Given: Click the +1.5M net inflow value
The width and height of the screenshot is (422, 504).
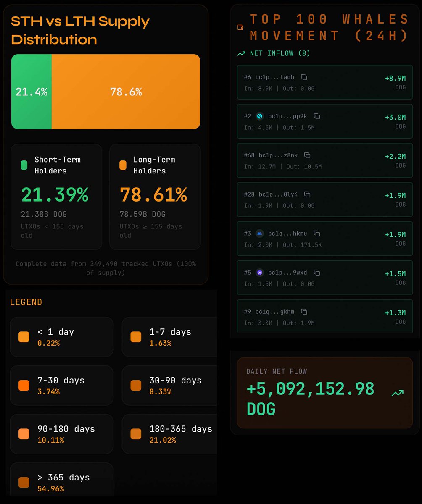Looking at the screenshot, I should tap(395, 273).
